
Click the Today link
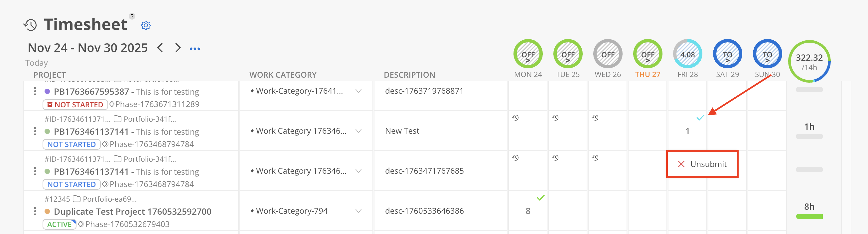pyautogui.click(x=36, y=63)
